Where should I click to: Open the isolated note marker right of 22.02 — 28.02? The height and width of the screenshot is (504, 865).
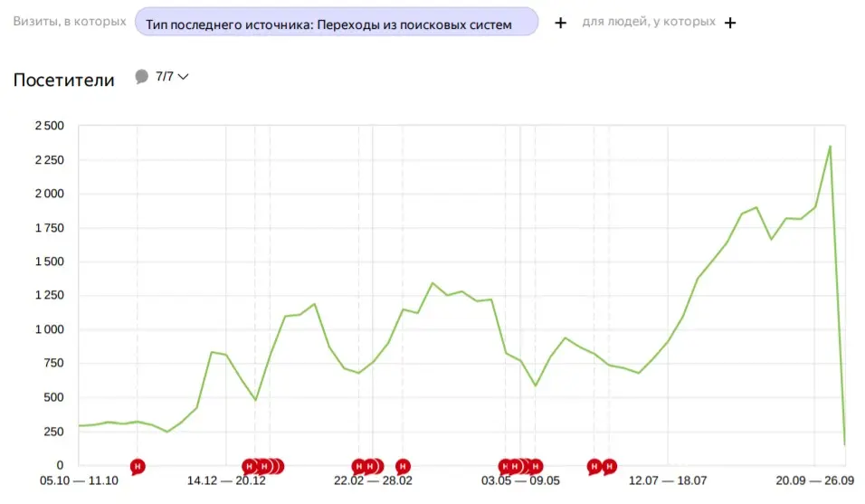403,467
